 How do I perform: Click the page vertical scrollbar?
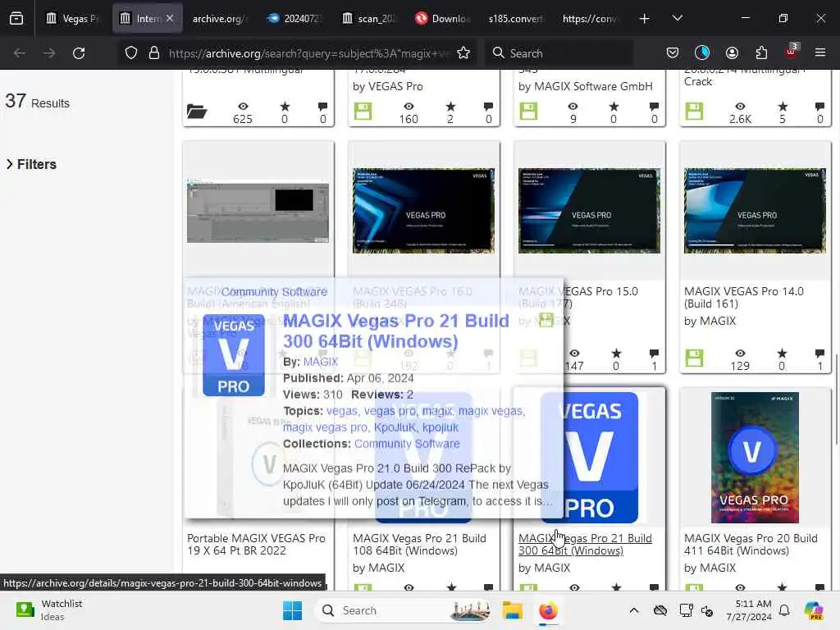[836, 399]
